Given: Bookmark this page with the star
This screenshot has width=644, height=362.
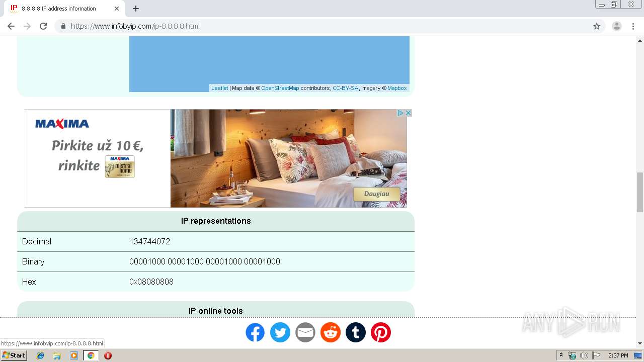Looking at the screenshot, I should [597, 26].
